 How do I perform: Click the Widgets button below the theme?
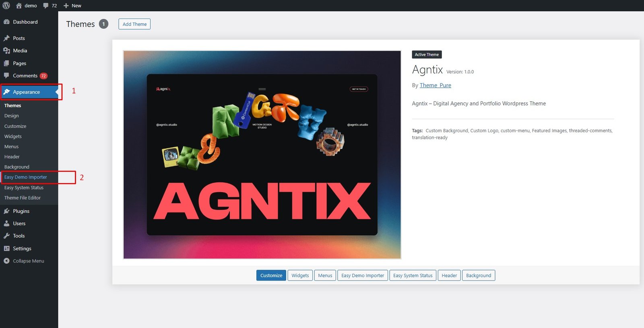300,275
